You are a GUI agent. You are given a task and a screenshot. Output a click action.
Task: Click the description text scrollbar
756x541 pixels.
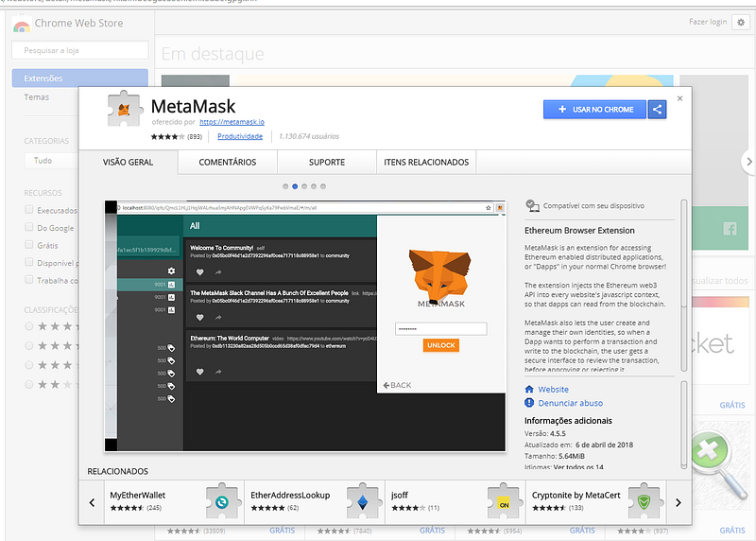point(683,286)
